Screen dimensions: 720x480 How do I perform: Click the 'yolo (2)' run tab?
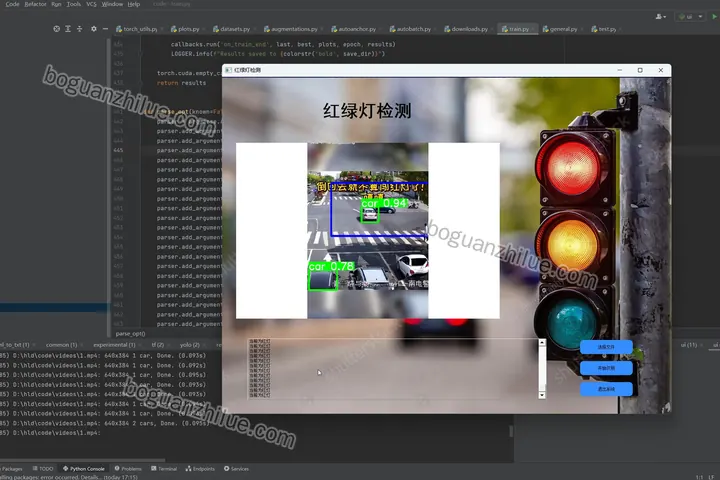click(190, 344)
